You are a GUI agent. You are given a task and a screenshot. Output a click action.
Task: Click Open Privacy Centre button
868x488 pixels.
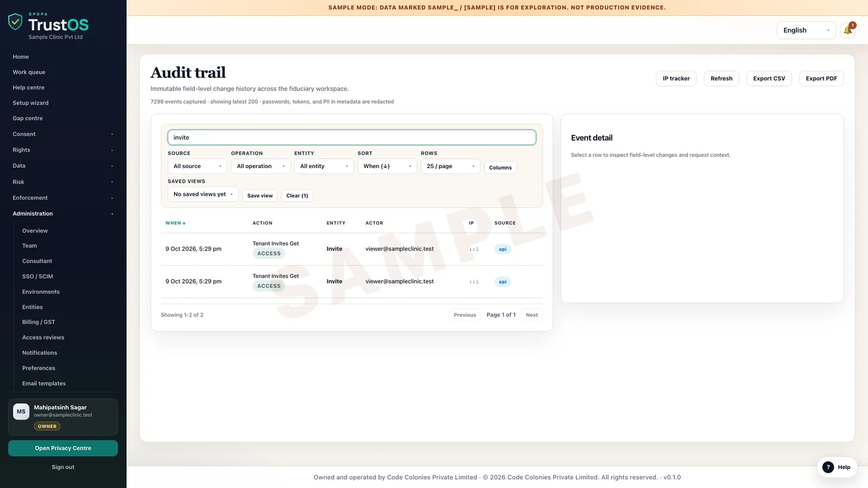[x=63, y=448]
